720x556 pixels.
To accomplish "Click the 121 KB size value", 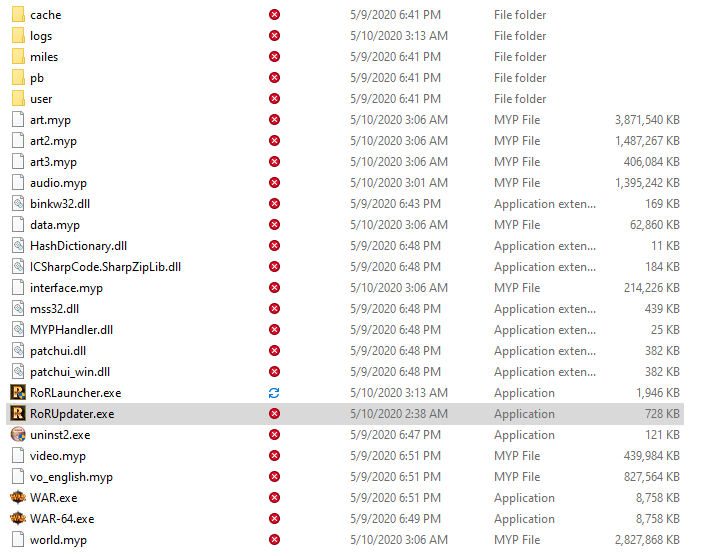I will [x=662, y=435].
